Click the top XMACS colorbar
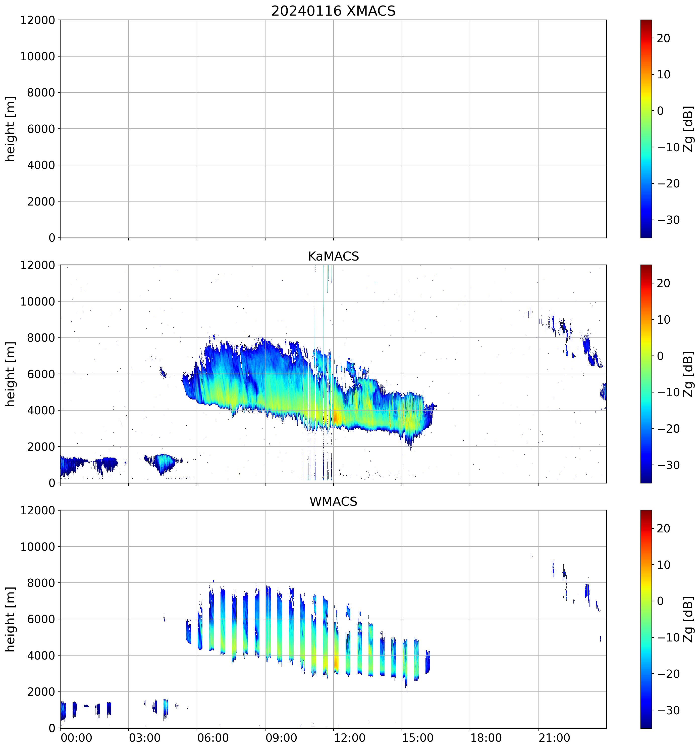 [x=646, y=129]
